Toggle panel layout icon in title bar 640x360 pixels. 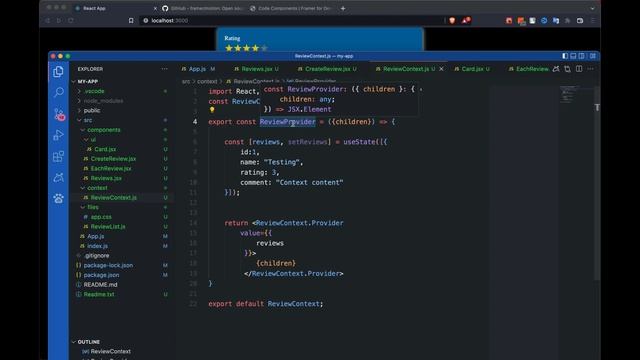tap(573, 56)
